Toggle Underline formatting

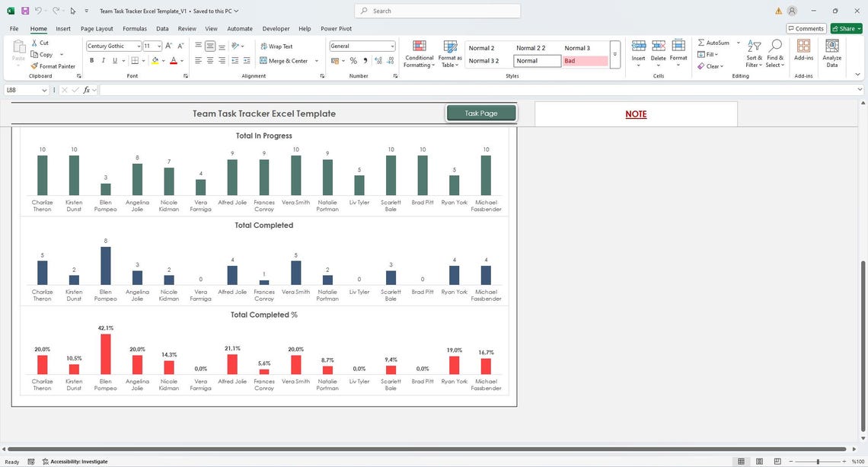click(x=114, y=60)
